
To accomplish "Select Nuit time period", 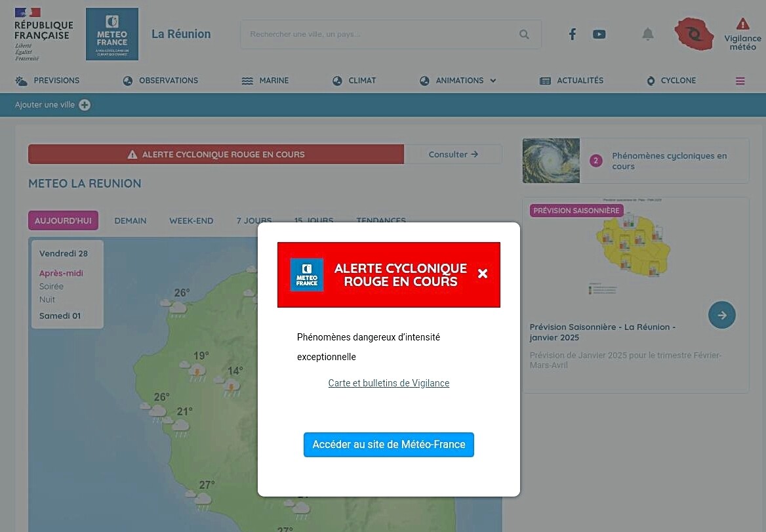I will [x=47, y=300].
